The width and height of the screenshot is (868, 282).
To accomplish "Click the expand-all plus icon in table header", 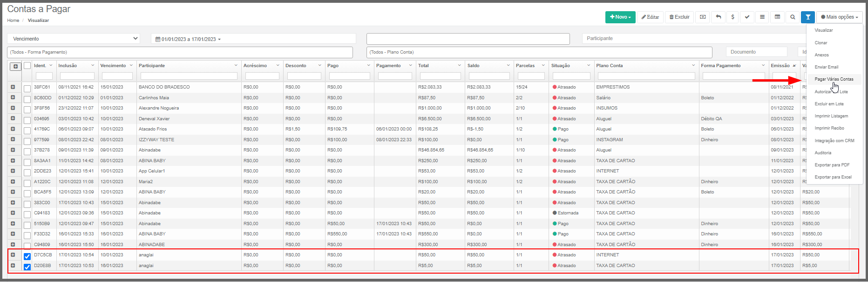I will 15,67.
